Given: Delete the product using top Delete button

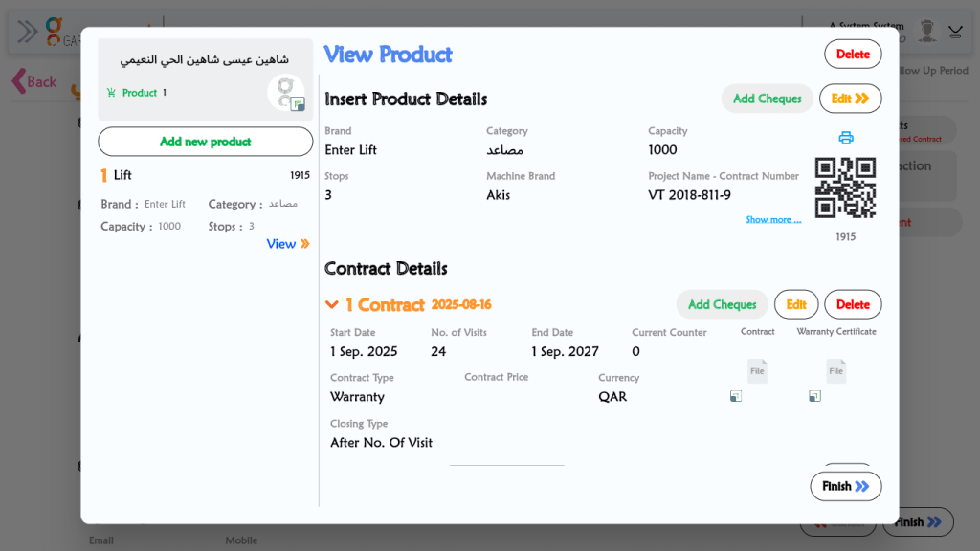Looking at the screenshot, I should click(852, 54).
